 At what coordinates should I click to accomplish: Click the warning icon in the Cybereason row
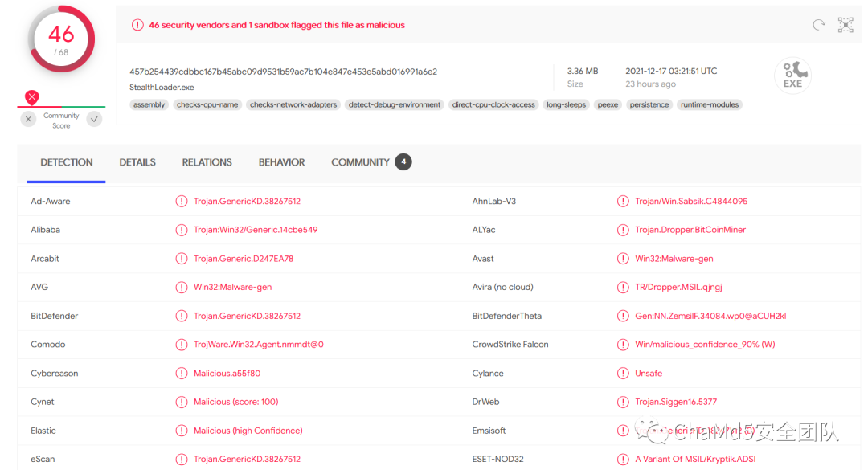click(x=182, y=373)
